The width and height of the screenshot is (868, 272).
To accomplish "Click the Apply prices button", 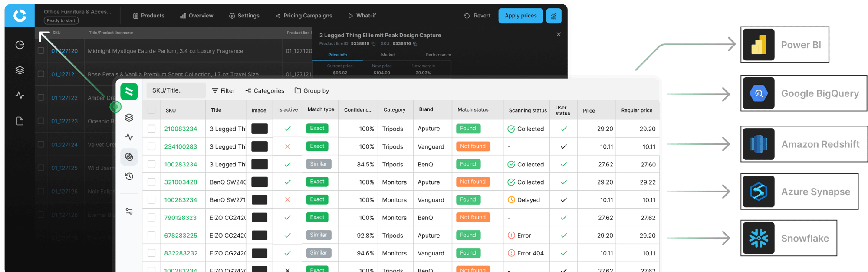I will (521, 16).
